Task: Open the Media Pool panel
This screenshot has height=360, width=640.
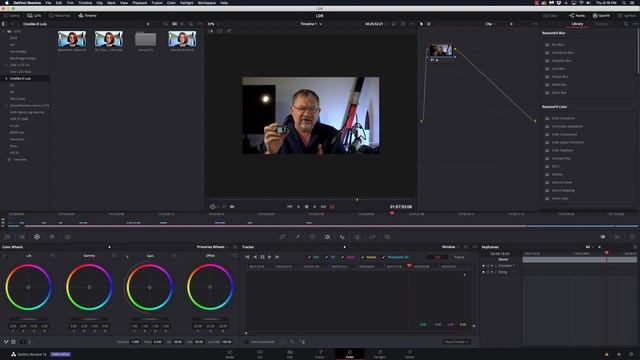Action: click(x=60, y=16)
